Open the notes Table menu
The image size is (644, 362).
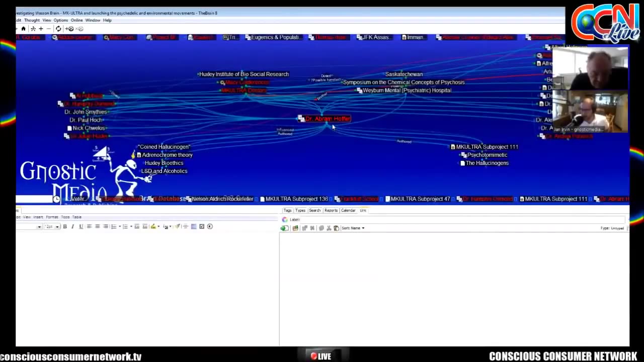pyautogui.click(x=77, y=217)
